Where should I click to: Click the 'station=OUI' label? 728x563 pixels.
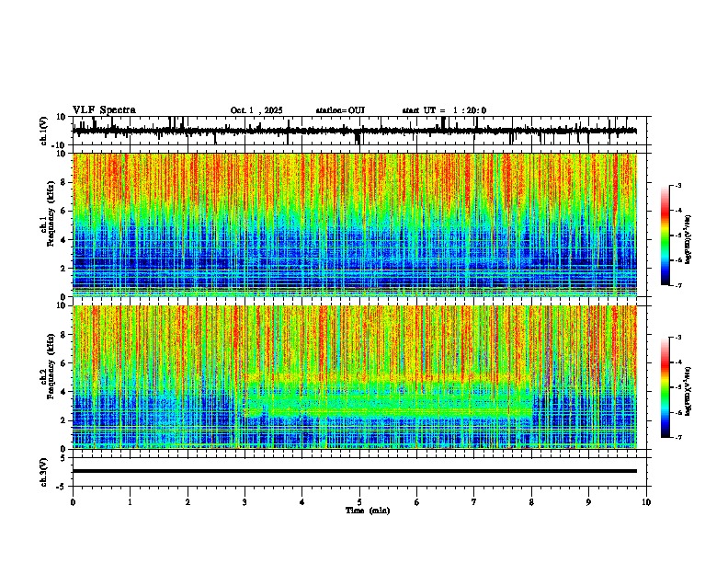pos(340,110)
